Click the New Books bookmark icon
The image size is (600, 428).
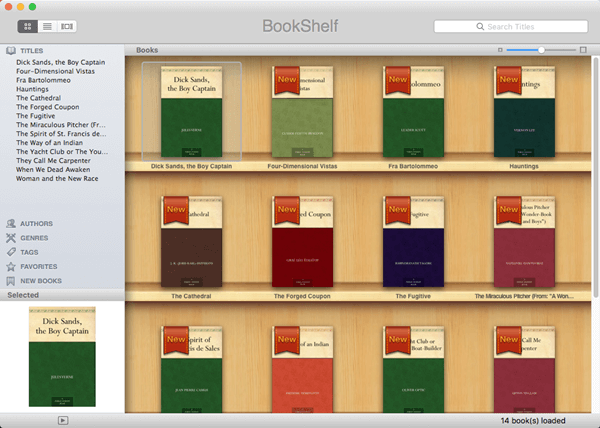tap(11, 281)
